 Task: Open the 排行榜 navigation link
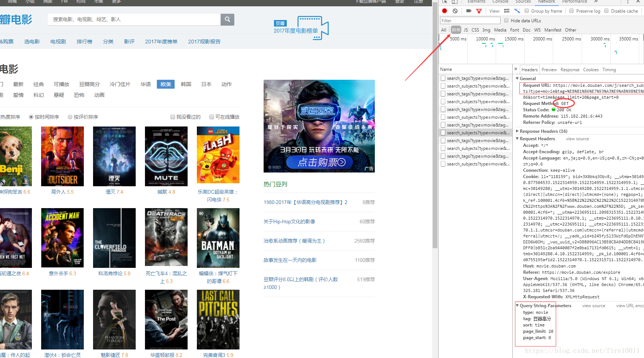point(85,42)
